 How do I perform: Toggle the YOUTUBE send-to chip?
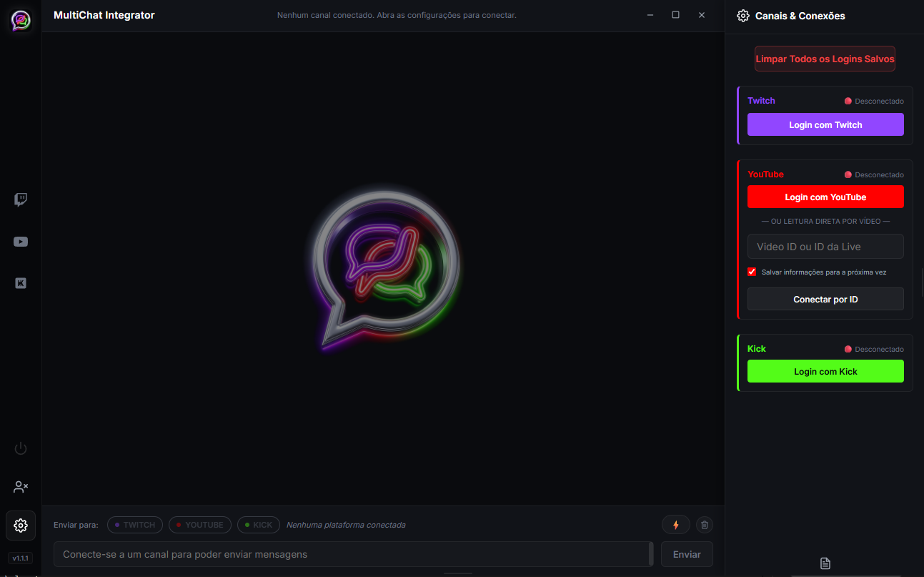click(x=200, y=525)
